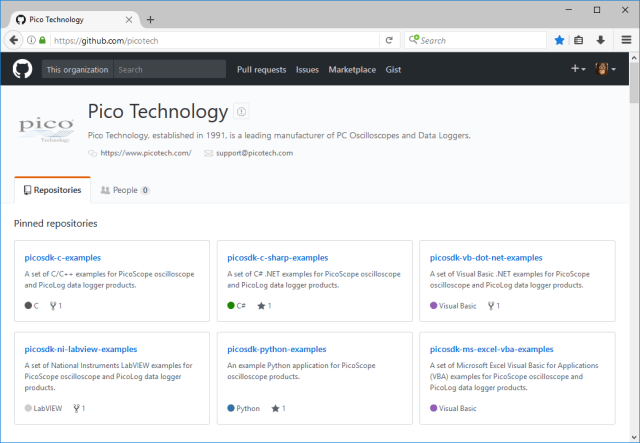Click the This organization search scope label
Screen dimensions: 640x443
pyautogui.click(x=77, y=69)
